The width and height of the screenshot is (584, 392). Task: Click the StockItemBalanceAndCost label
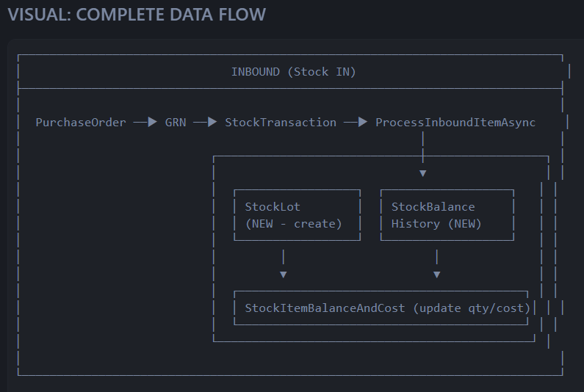click(325, 308)
